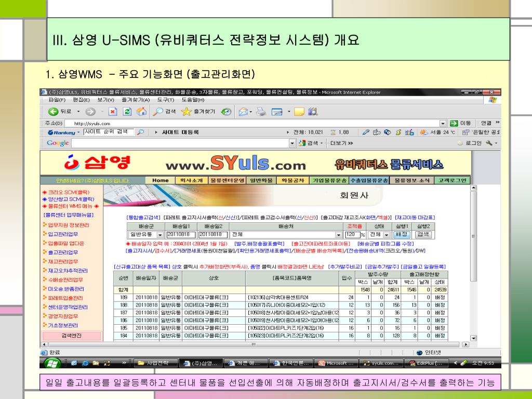
Task: Click the 배송일2 date input field
Action: tap(213, 234)
